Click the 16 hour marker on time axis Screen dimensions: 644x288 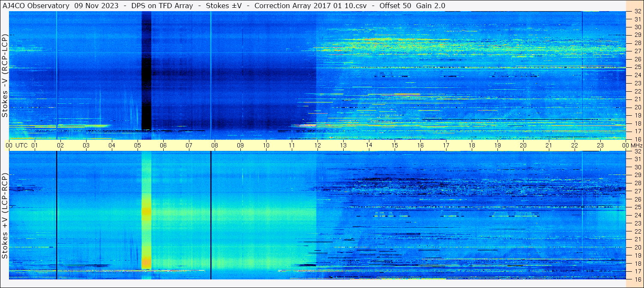click(x=420, y=145)
